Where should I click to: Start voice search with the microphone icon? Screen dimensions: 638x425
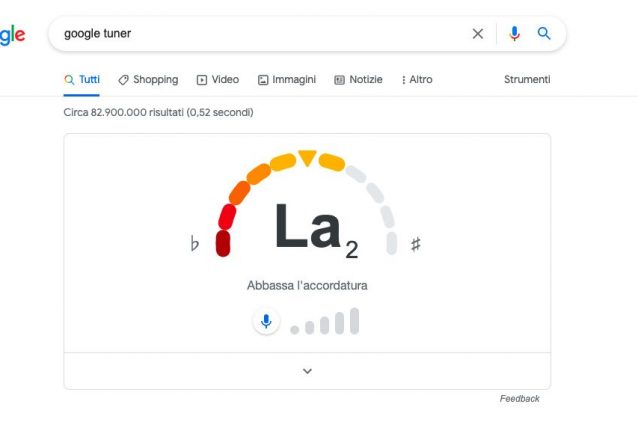(514, 33)
